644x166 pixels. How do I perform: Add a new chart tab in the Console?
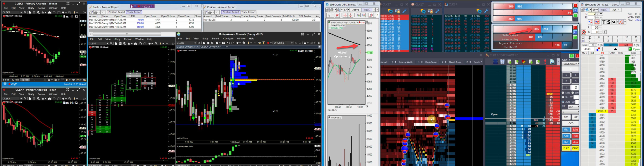(x=227, y=47)
